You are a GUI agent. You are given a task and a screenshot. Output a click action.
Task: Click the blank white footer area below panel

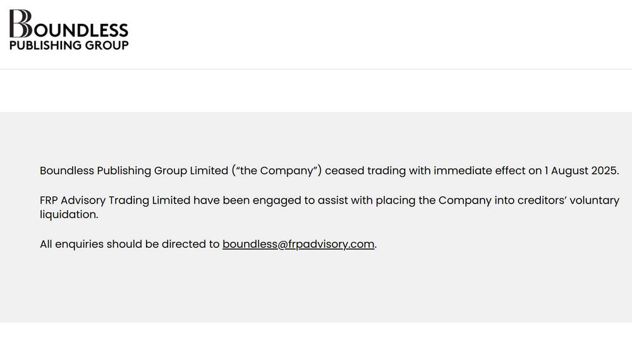pyautogui.click(x=316, y=343)
